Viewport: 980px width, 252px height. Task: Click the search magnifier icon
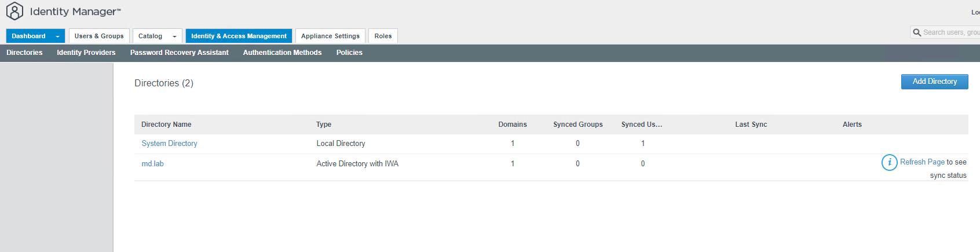coord(917,32)
